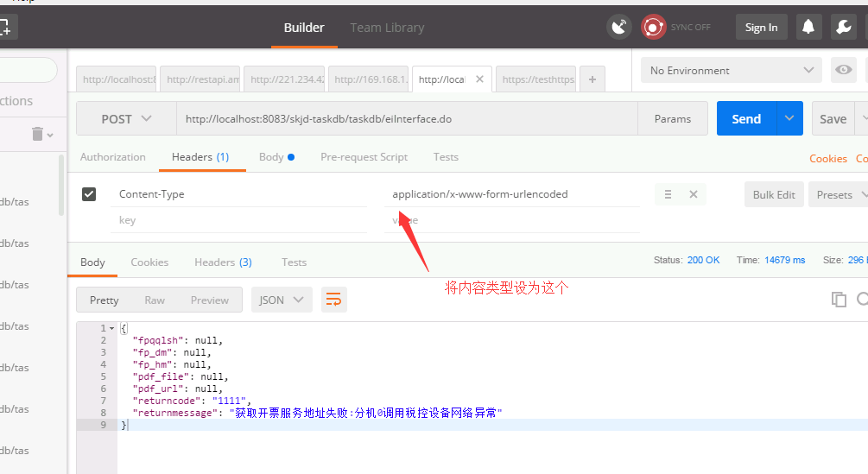The width and height of the screenshot is (868, 474).
Task: Toggle line wrap in response view
Action: [x=333, y=300]
